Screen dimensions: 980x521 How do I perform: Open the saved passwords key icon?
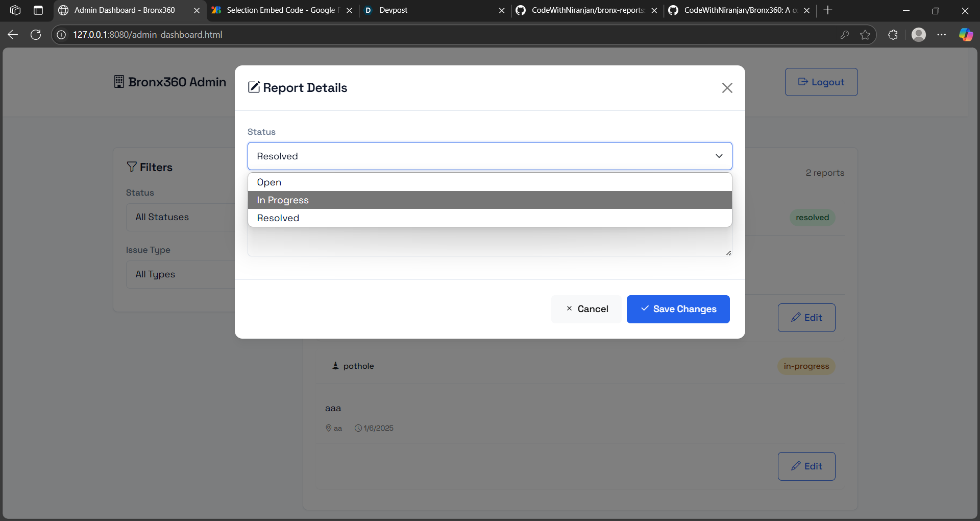pyautogui.click(x=845, y=35)
